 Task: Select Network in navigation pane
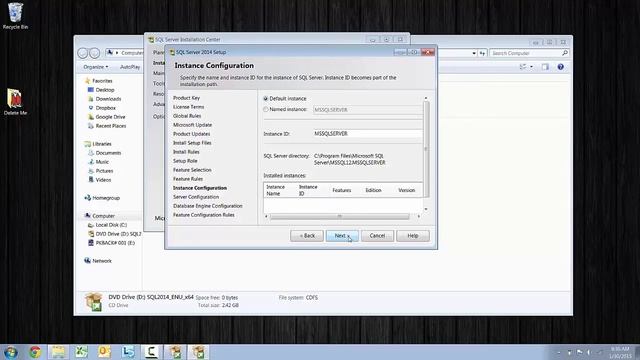102,261
